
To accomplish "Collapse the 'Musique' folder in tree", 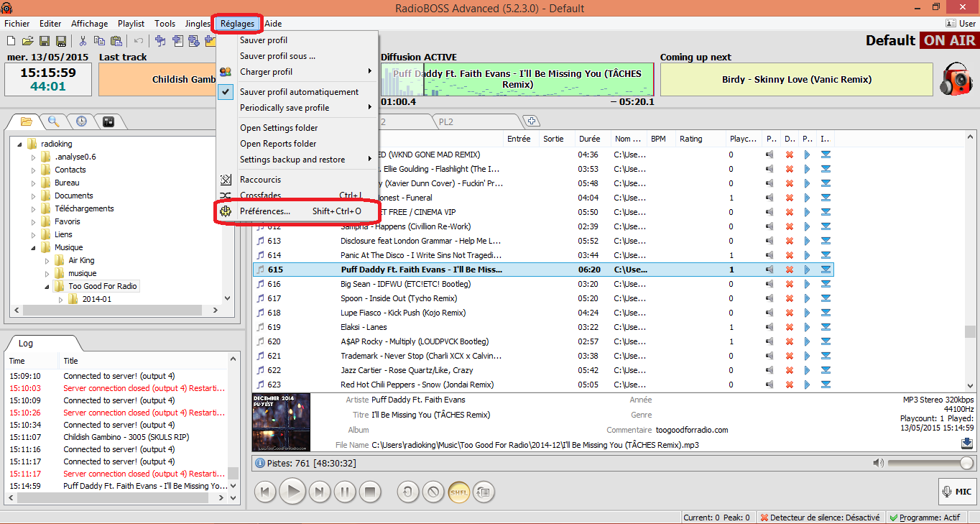I will point(33,247).
